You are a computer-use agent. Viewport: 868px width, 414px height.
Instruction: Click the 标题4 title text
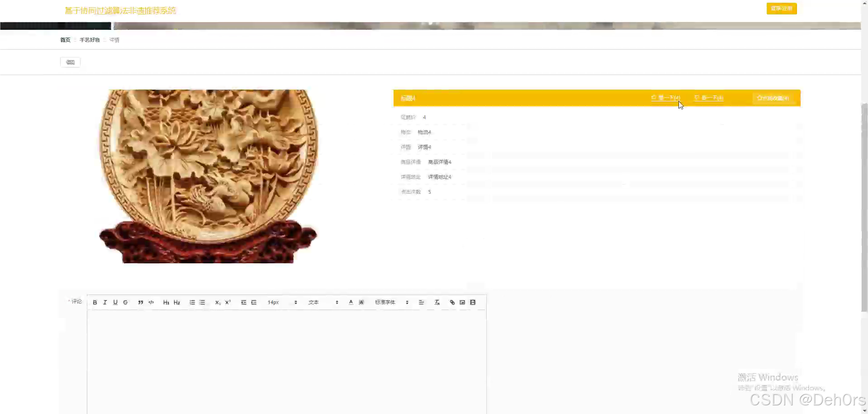[408, 98]
